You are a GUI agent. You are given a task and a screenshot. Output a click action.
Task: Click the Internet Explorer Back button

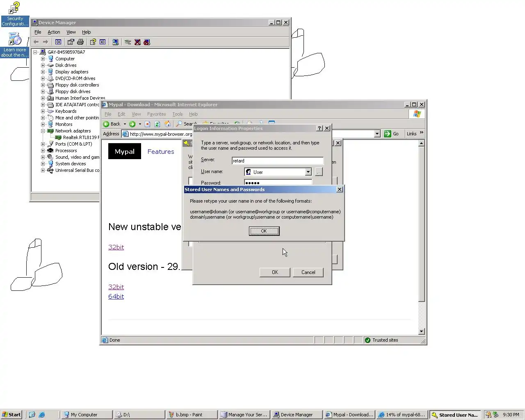pyautogui.click(x=112, y=124)
